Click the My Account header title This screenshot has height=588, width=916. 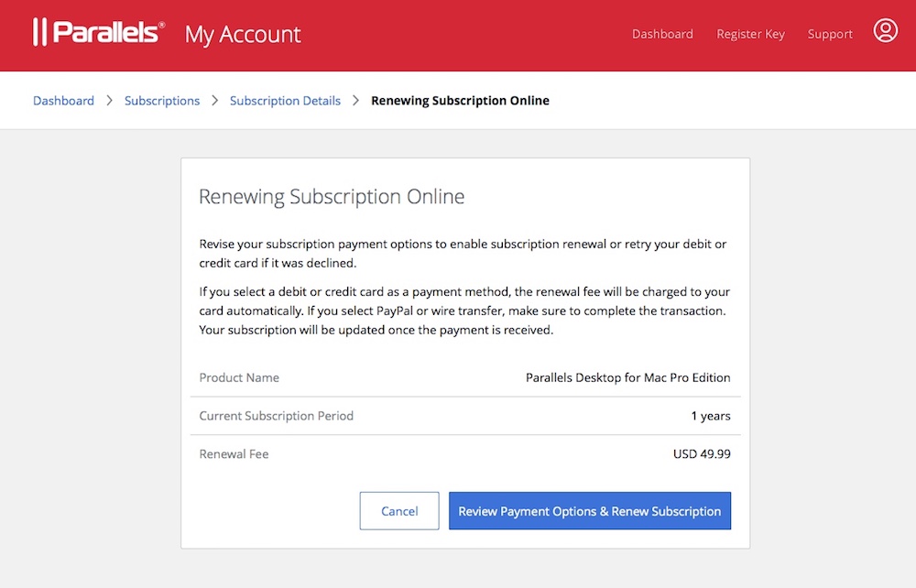(x=243, y=34)
